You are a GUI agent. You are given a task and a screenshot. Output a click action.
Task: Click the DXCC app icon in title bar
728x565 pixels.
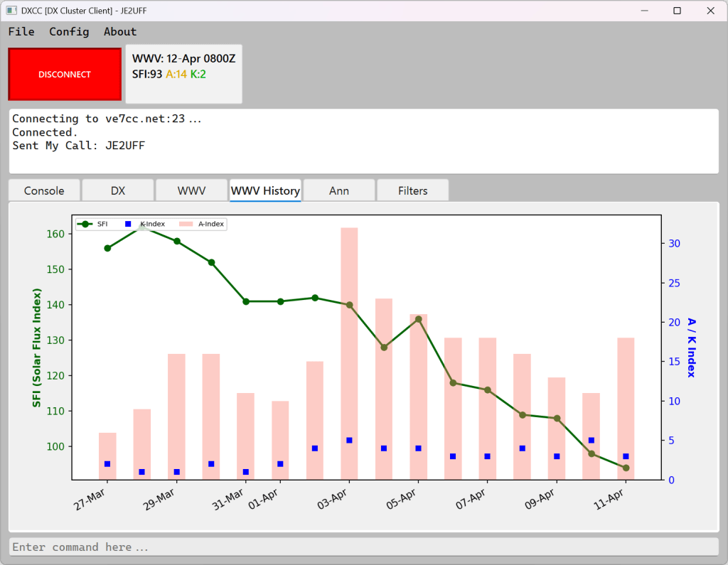coord(11,11)
